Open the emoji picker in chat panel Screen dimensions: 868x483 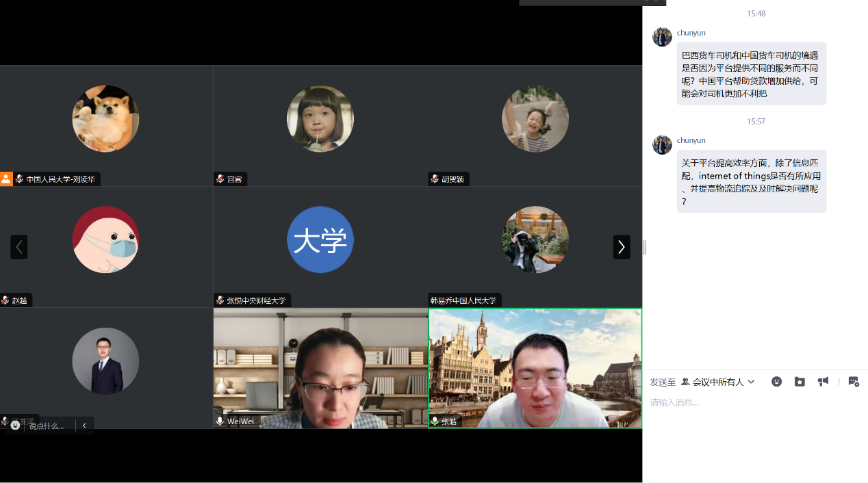pyautogui.click(x=776, y=382)
